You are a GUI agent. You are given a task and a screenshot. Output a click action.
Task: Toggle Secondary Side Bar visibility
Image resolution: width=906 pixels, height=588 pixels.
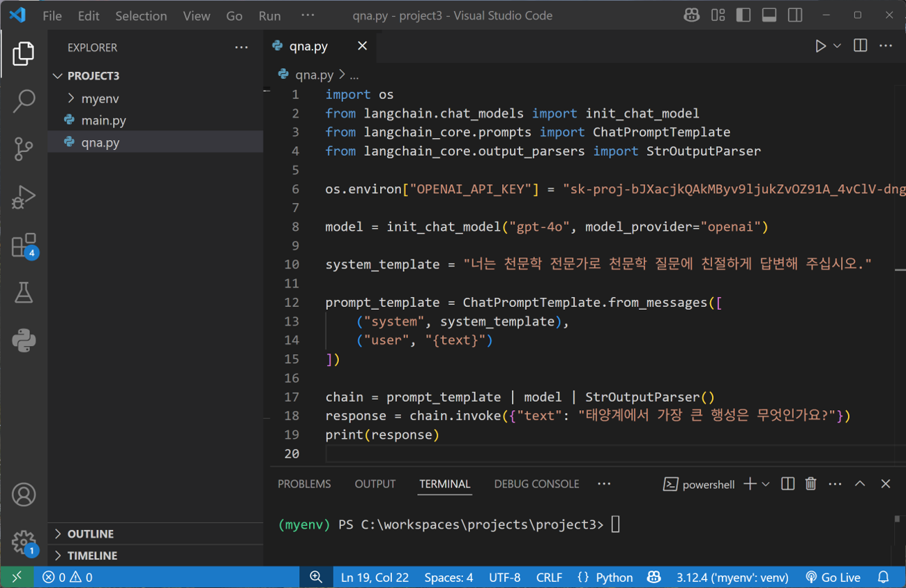tap(795, 15)
